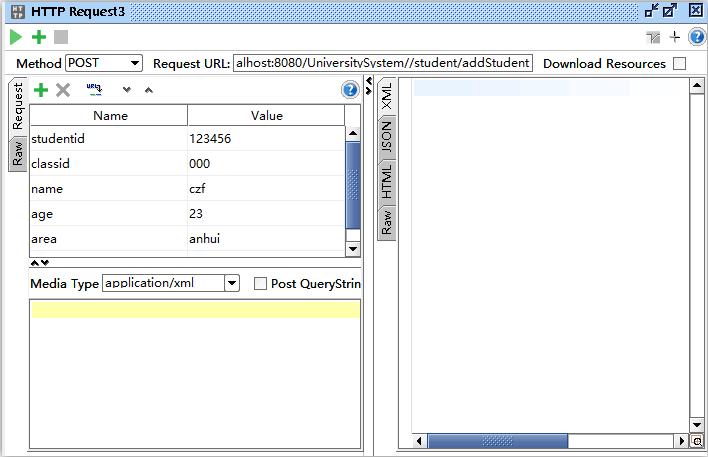Image resolution: width=708 pixels, height=457 pixels.
Task: Maximize the HTTP Request3 panel
Action: click(670, 10)
